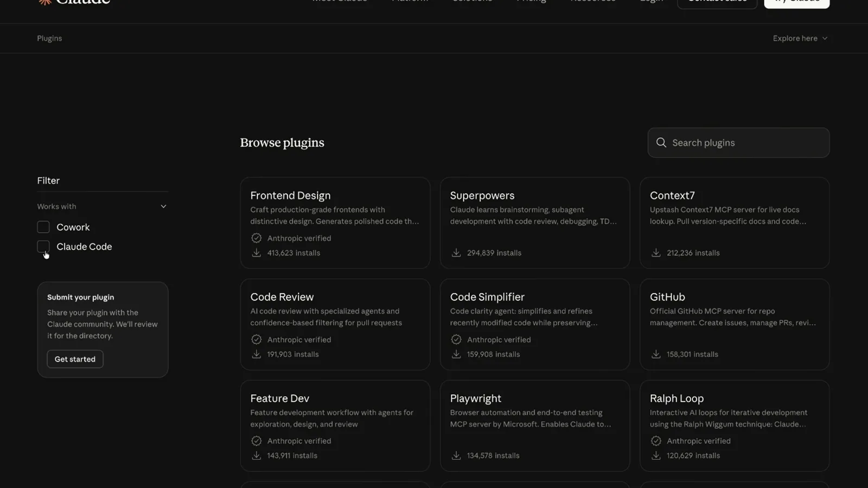Viewport: 868px width, 488px height.
Task: Click the verified badge icon on Code Simplifier
Action: click(x=456, y=339)
